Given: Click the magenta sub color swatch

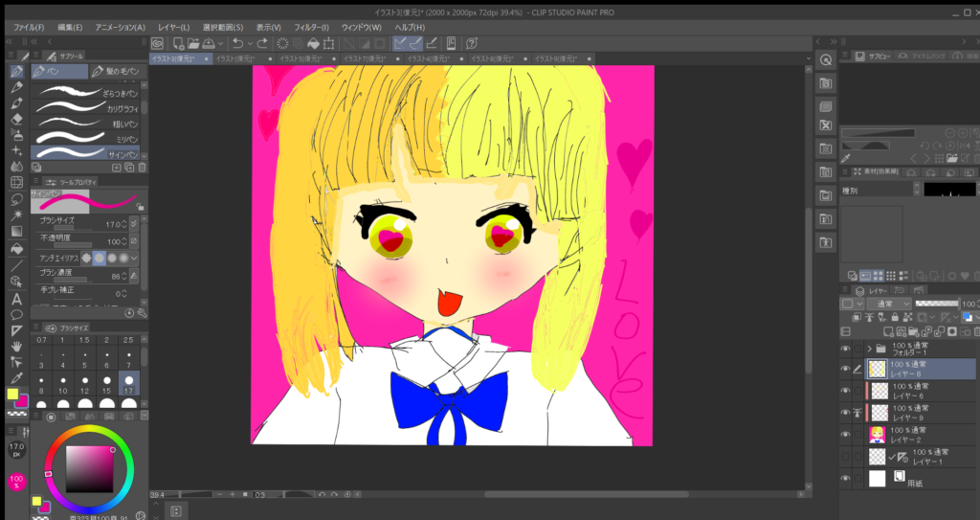Looking at the screenshot, I should click(x=21, y=400).
